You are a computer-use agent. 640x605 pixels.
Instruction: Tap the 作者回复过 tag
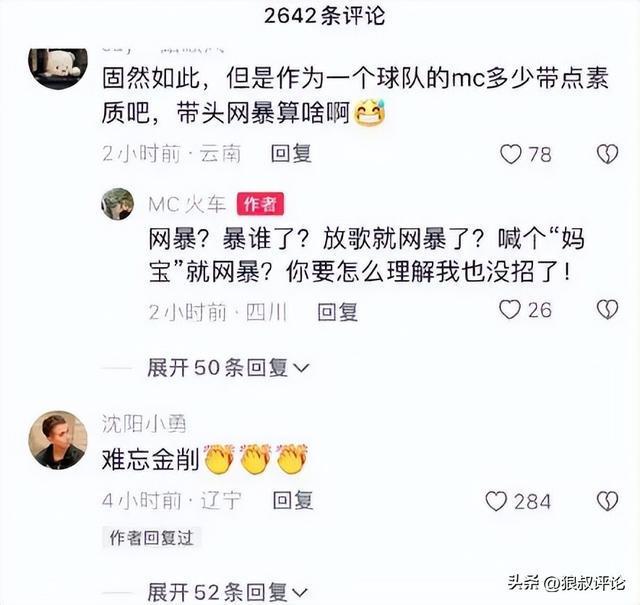151,538
